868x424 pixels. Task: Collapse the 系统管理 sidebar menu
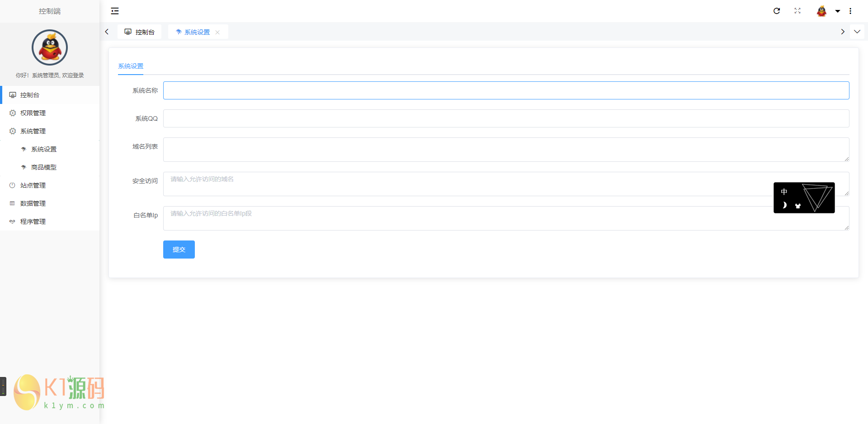click(50, 131)
